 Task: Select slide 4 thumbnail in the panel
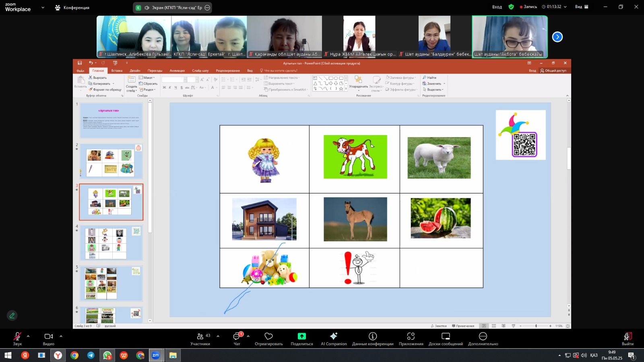click(x=111, y=243)
